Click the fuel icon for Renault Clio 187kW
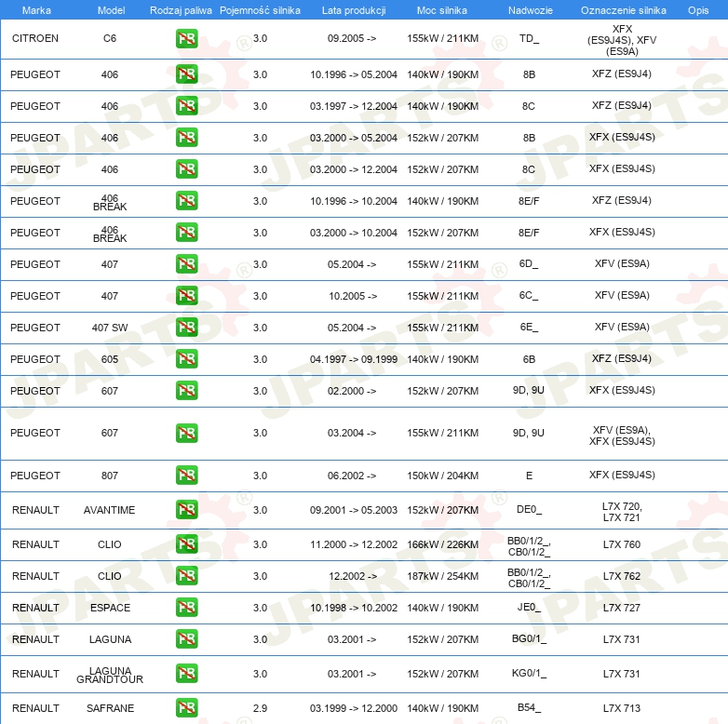 click(186, 575)
